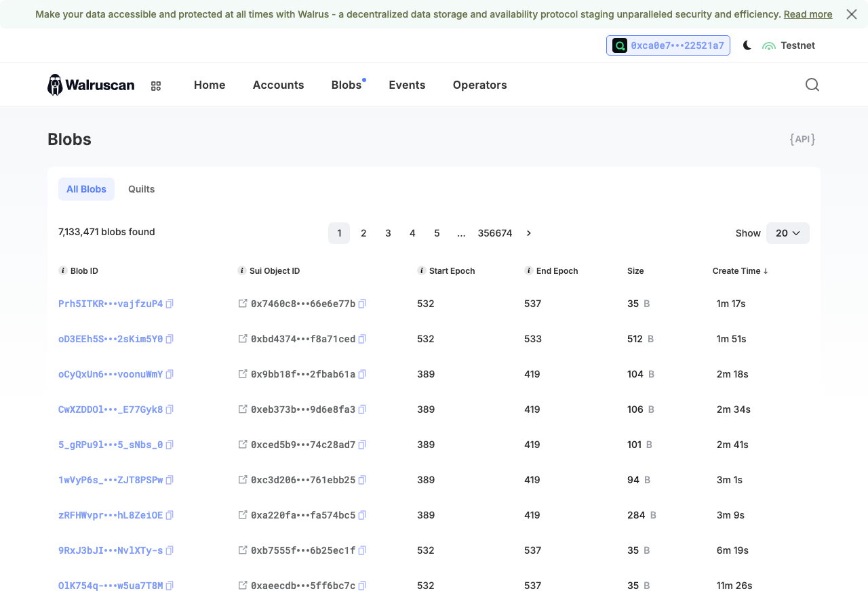Screen dimensions: 868x610
Task: Copy Sui object ID 0x7460c8•••66e6e77b
Action: pyautogui.click(x=362, y=304)
